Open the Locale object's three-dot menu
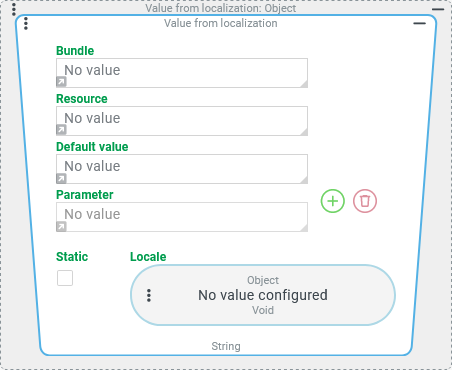452x370 pixels. [x=149, y=295]
